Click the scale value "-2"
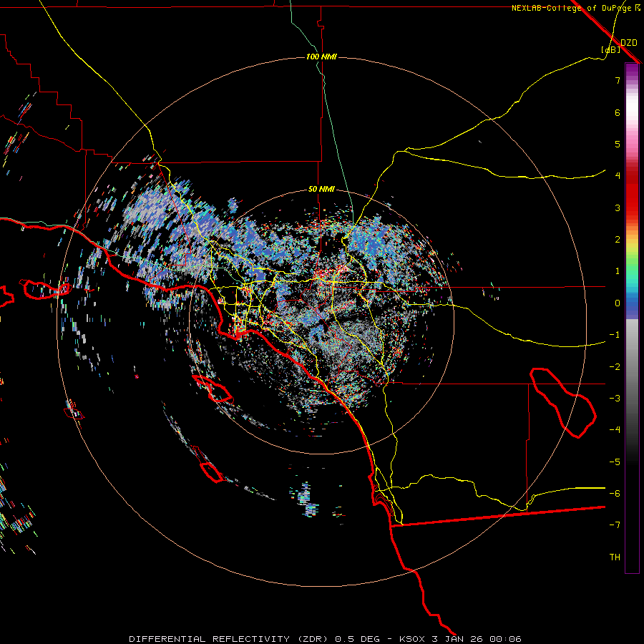Viewport: 644px width, 644px height. 615,367
